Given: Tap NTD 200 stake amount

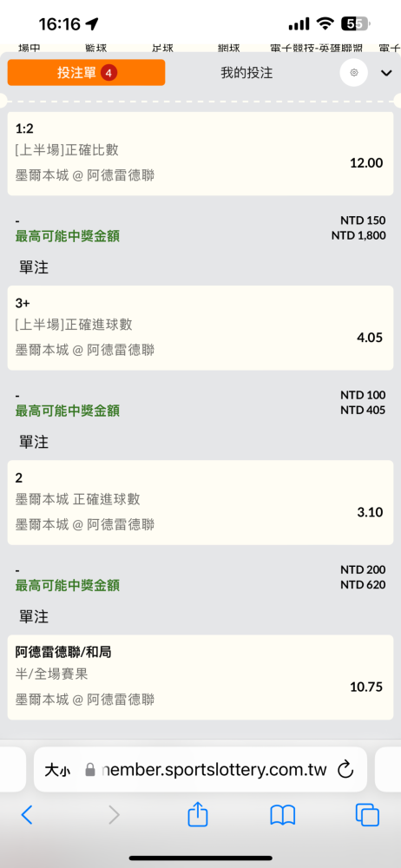Looking at the screenshot, I should click(363, 569).
